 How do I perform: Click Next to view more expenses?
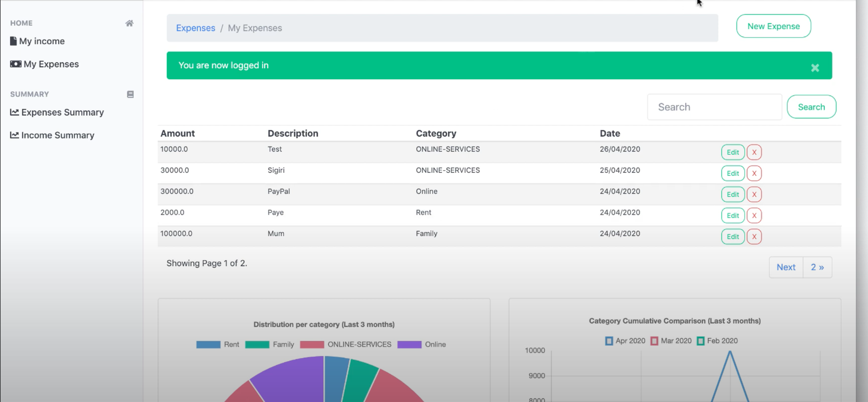click(786, 267)
